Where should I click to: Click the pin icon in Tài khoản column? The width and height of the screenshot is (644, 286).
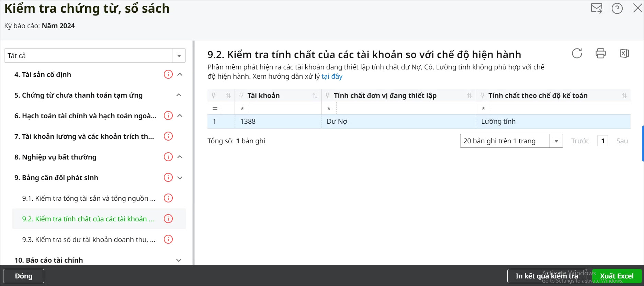tap(241, 96)
